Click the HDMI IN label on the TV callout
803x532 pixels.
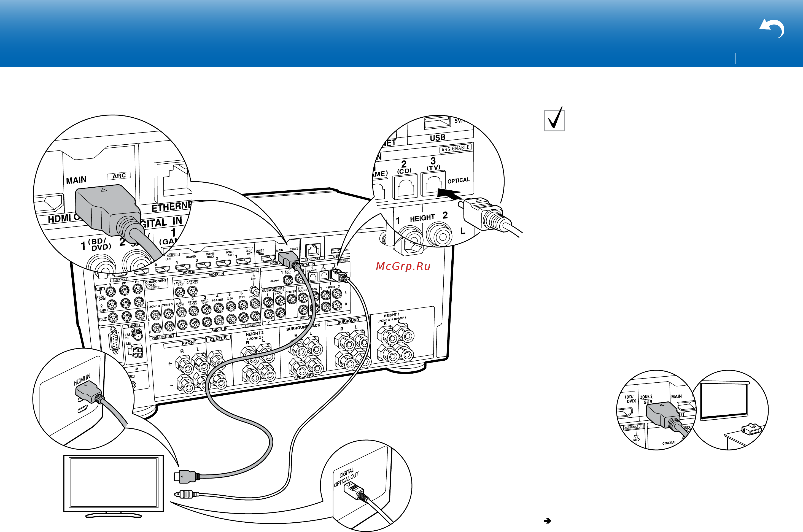click(x=82, y=379)
